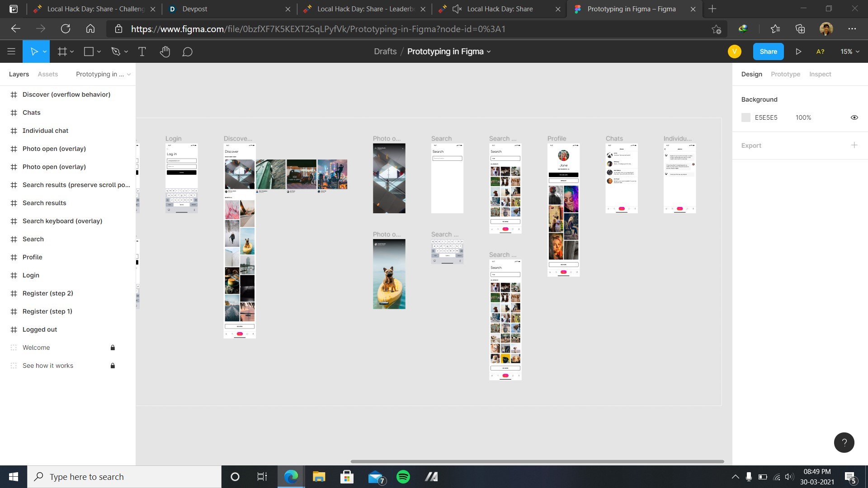
Task: Select the Hand tool
Action: (165, 52)
